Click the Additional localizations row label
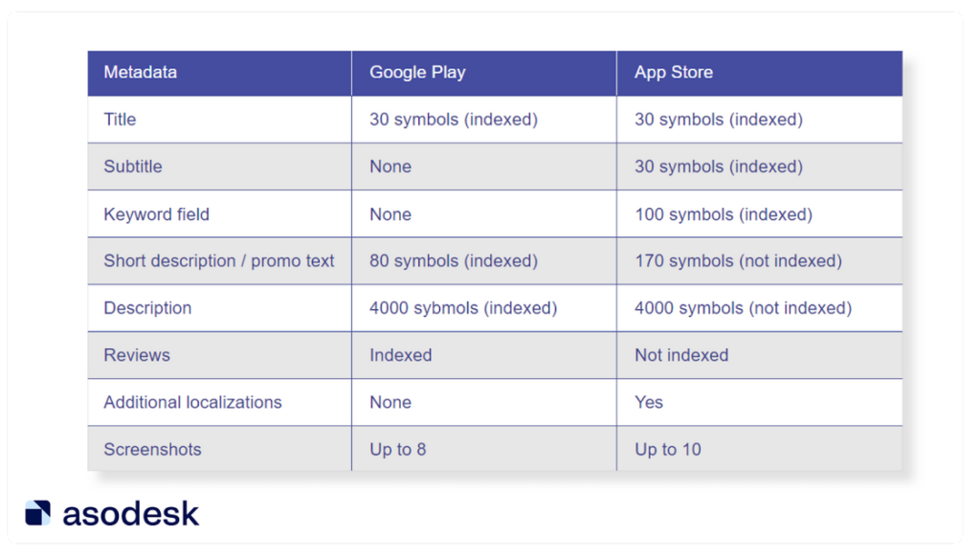 click(192, 402)
